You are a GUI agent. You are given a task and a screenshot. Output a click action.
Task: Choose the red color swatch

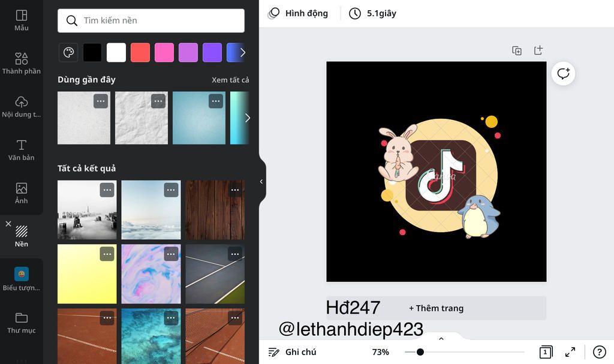[x=140, y=53]
